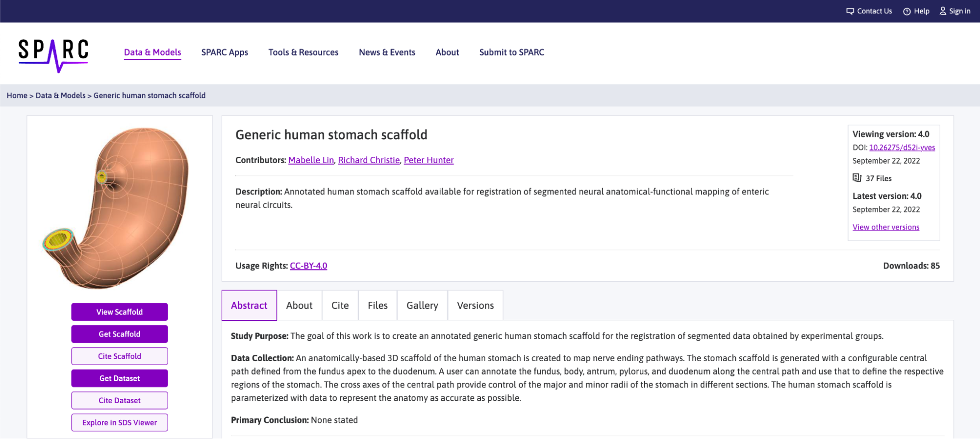Switch to the About tab
980x439 pixels.
(x=300, y=305)
